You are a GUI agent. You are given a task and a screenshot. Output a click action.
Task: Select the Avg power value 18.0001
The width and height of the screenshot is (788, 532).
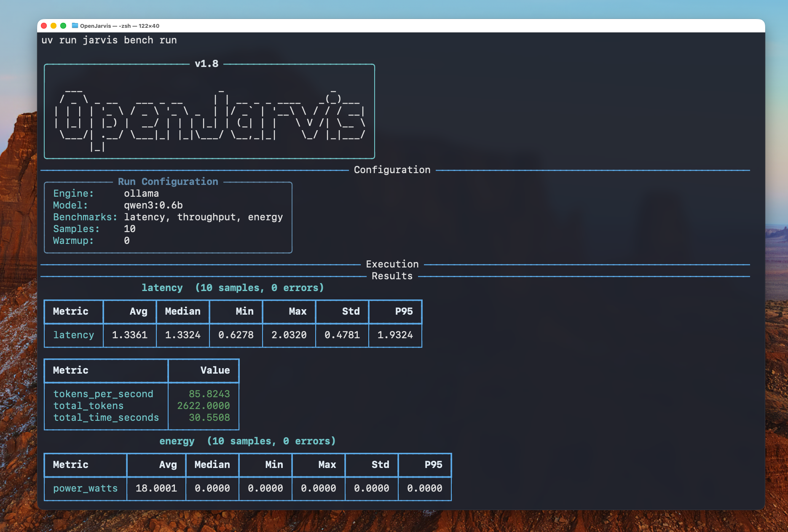(156, 488)
